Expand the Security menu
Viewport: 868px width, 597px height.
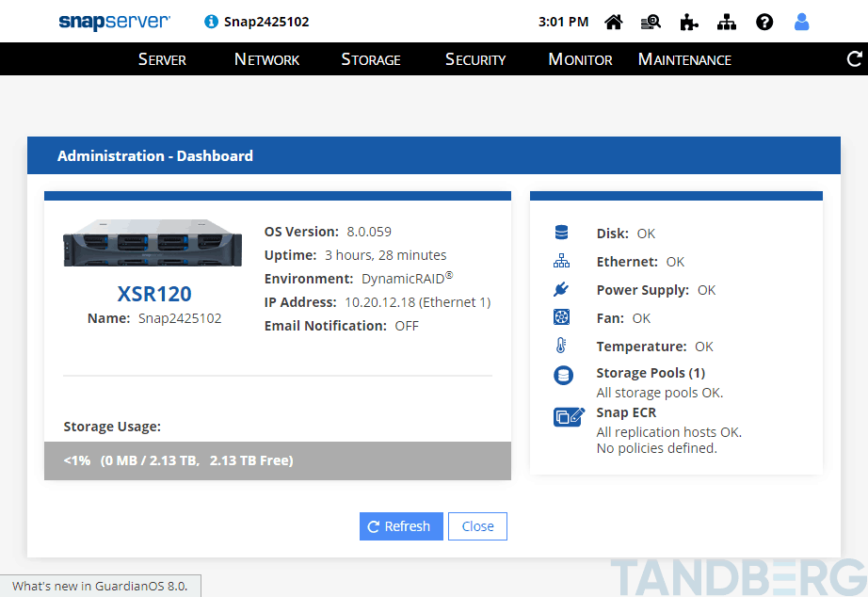click(x=475, y=59)
